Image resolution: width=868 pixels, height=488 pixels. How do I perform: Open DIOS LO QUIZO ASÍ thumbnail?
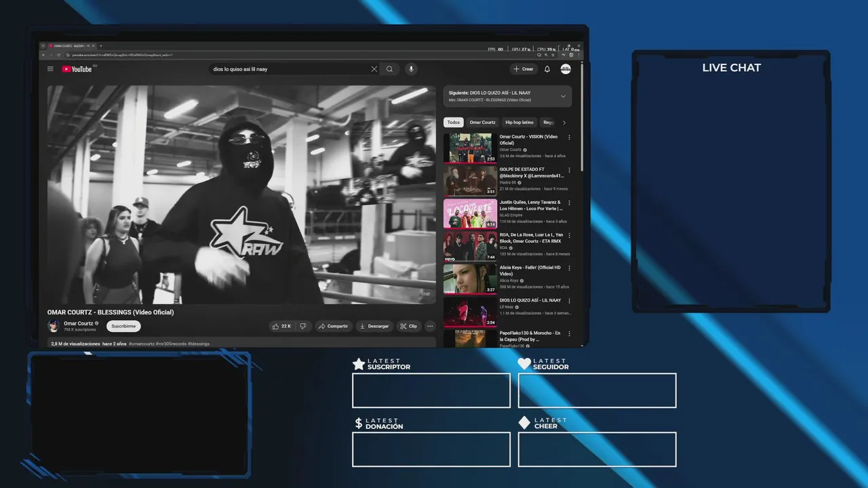click(470, 311)
